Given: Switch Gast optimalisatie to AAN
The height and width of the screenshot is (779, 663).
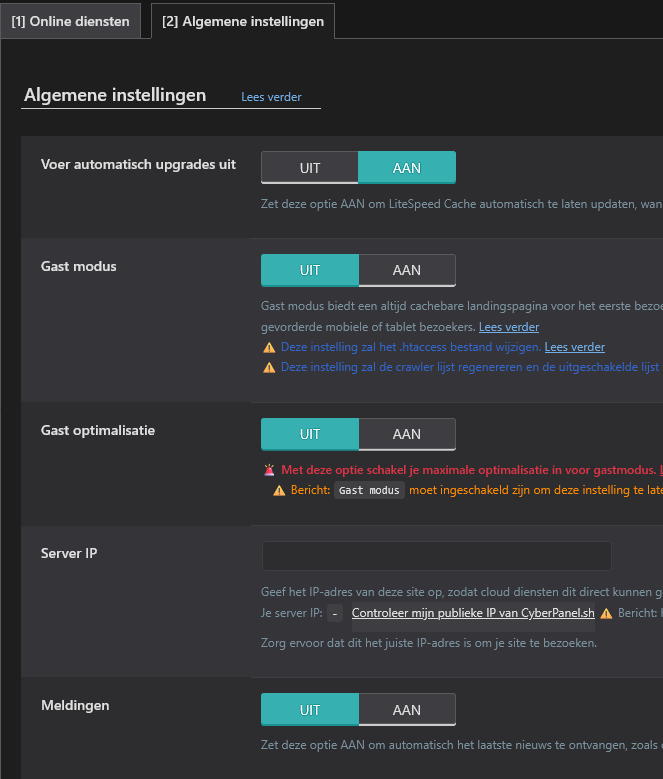Looking at the screenshot, I should tap(406, 434).
